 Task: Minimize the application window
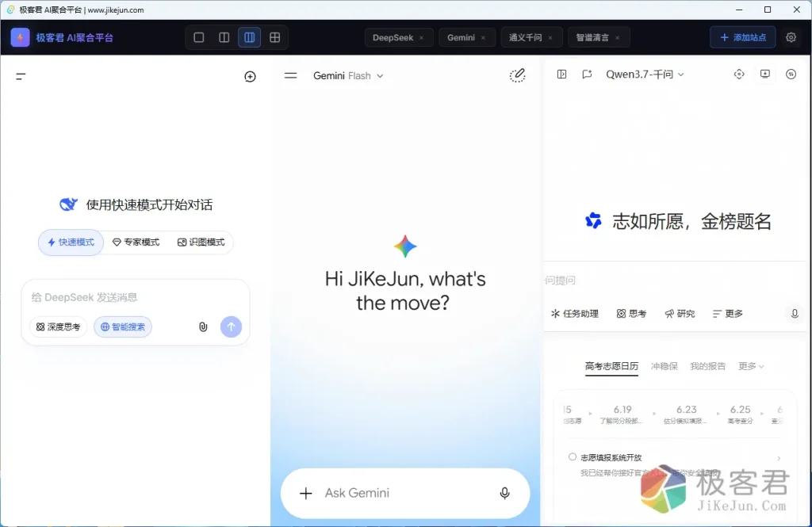click(739, 10)
